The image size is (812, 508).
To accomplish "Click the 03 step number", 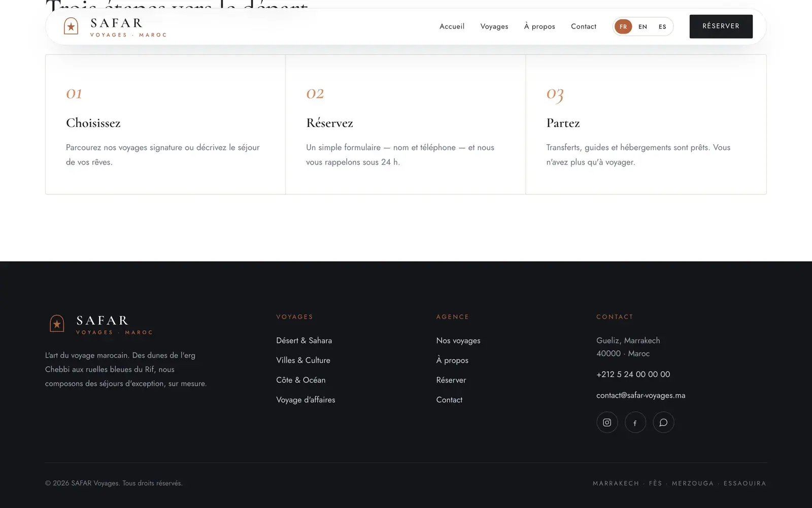I will pos(555,94).
